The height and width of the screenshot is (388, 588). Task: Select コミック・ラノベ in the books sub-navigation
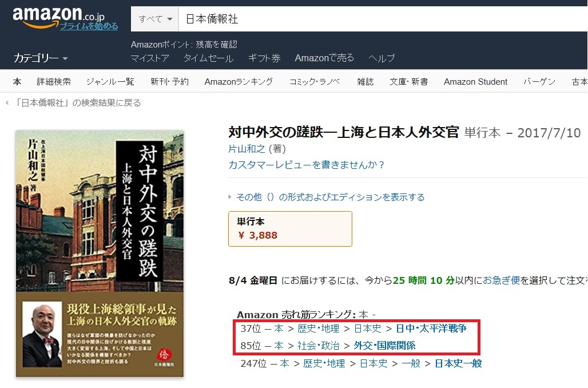tap(315, 82)
